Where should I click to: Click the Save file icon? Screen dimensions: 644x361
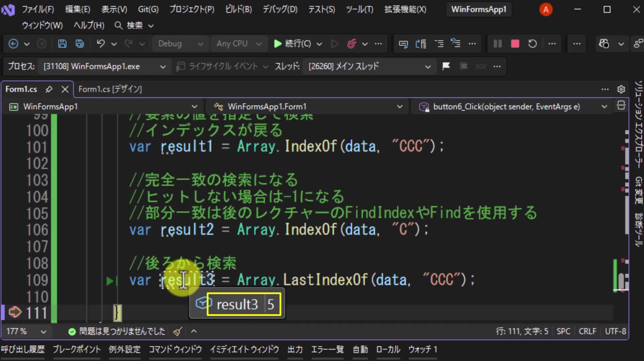62,44
